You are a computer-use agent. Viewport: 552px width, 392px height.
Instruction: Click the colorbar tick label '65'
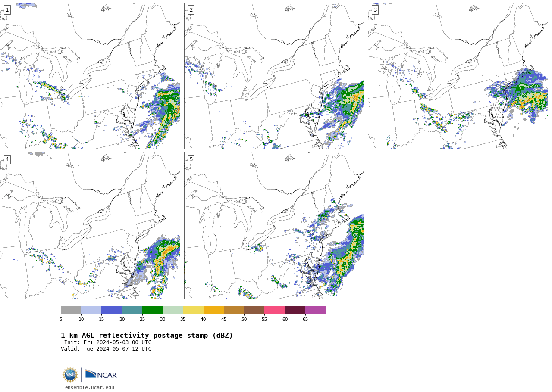point(305,319)
